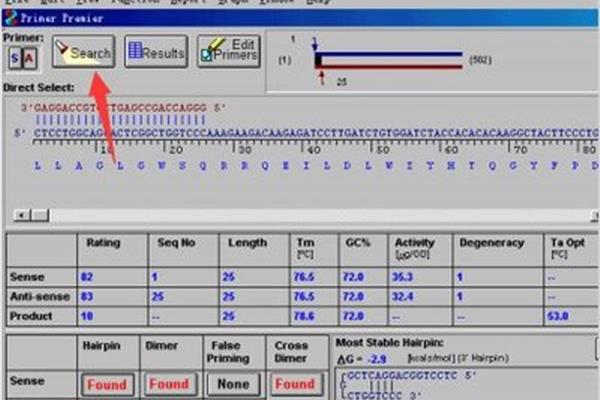Click the hairpin sequence GCTCAGGACGGTCCTC
Screen dimensions: 600x400
coord(402,376)
